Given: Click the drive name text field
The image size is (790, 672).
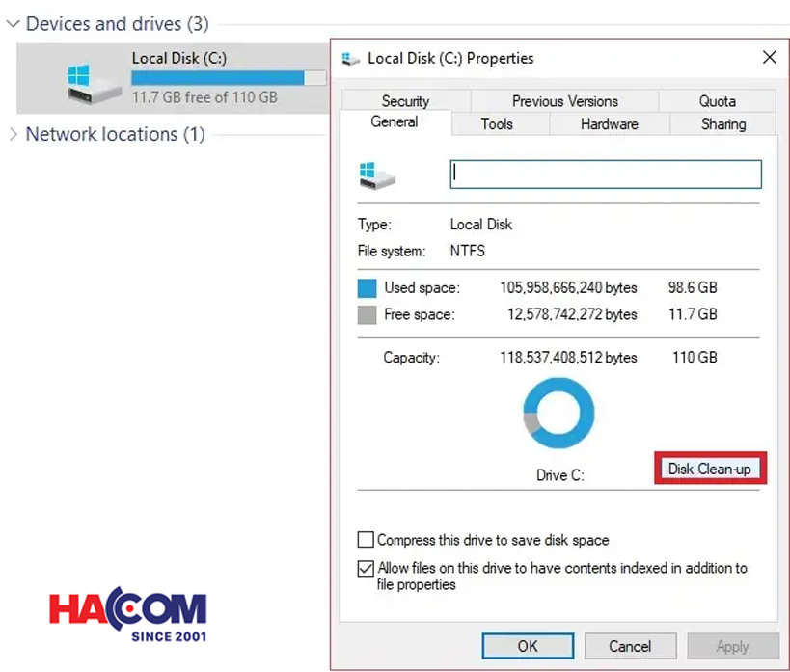Looking at the screenshot, I should (x=606, y=174).
